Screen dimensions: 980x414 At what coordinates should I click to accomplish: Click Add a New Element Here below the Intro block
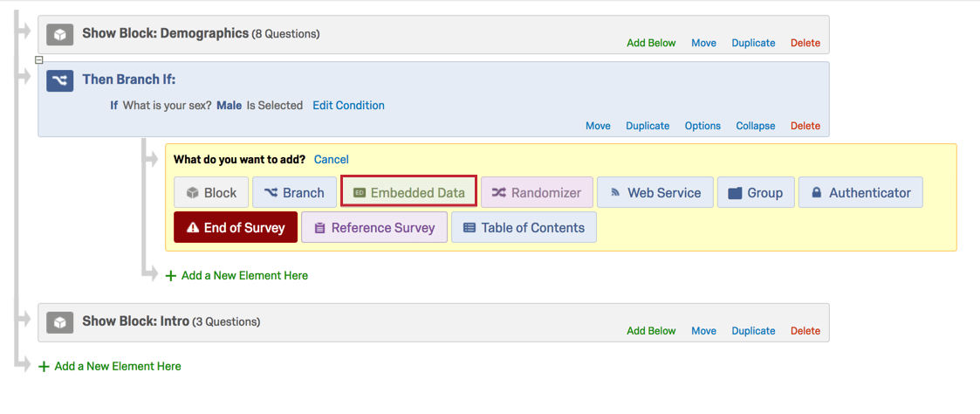110,367
